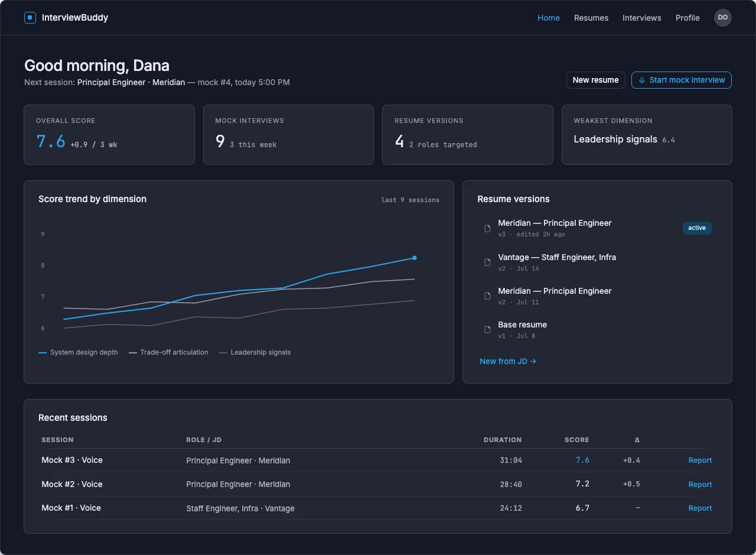This screenshot has width=756, height=555.
Task: Click the Recent sessions heading
Action: (73, 418)
